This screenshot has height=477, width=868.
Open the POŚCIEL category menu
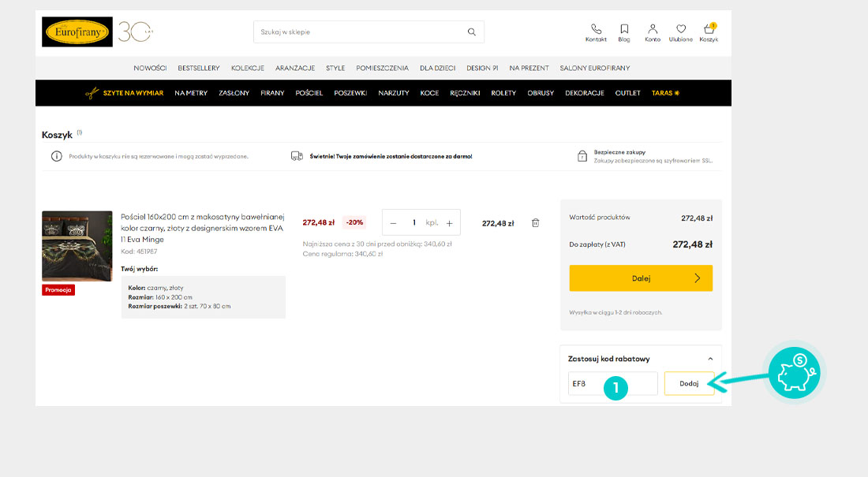(309, 93)
